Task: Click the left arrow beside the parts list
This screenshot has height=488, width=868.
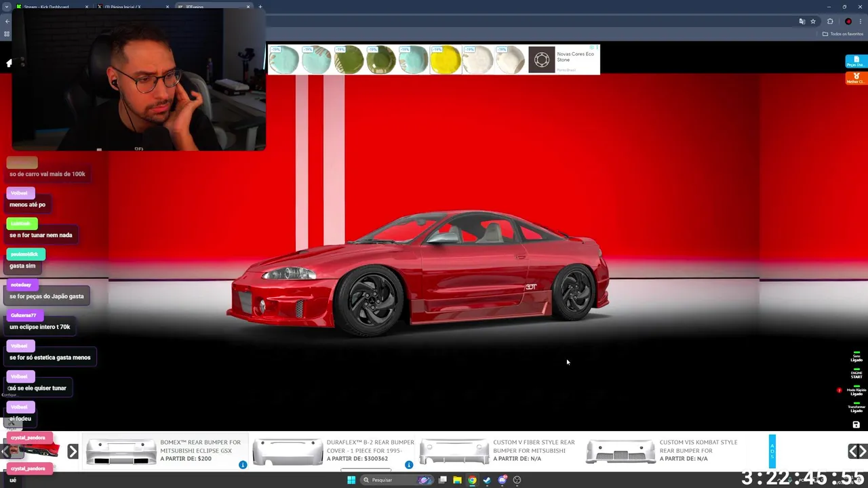Action: 5,451
